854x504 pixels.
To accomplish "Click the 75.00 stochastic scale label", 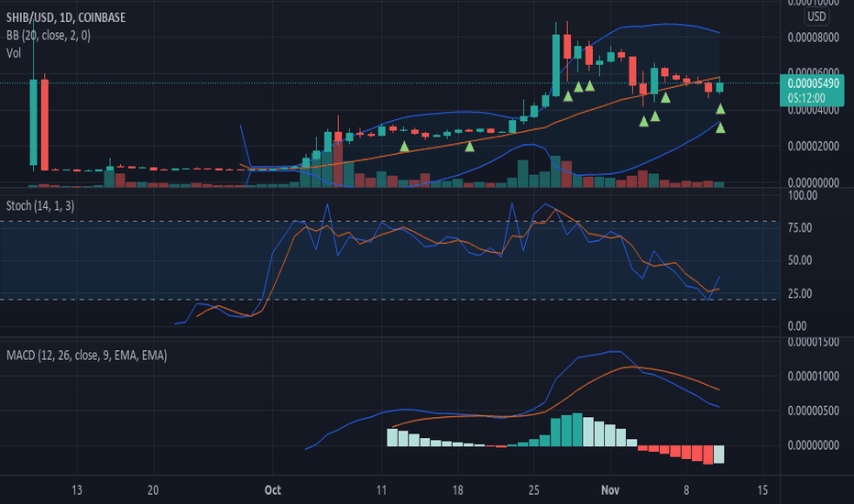I will [x=800, y=228].
